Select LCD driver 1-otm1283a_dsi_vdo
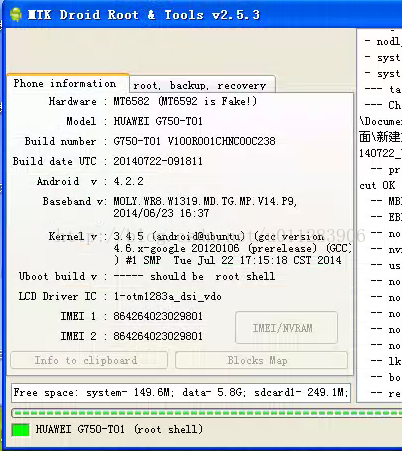This screenshot has width=402, height=451. point(167,296)
